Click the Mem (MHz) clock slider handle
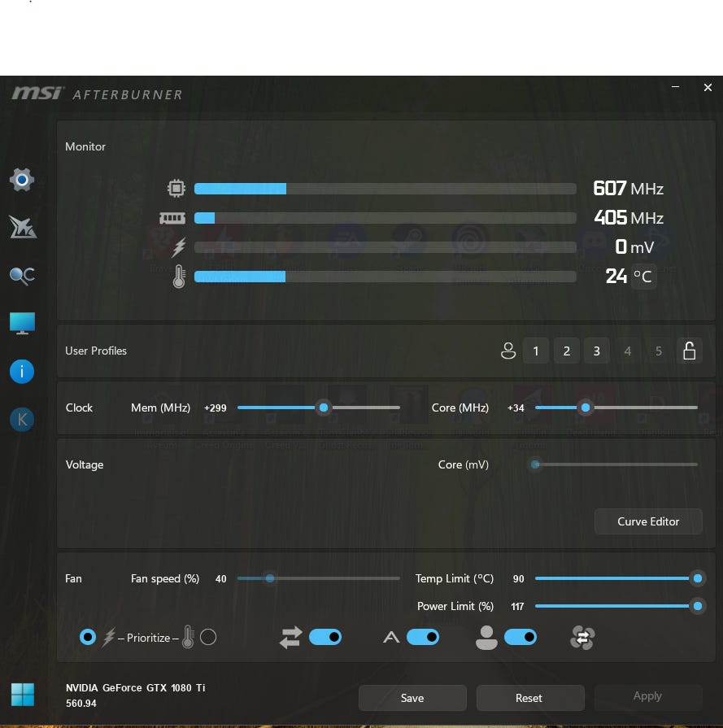This screenshot has width=723, height=728. (x=324, y=408)
